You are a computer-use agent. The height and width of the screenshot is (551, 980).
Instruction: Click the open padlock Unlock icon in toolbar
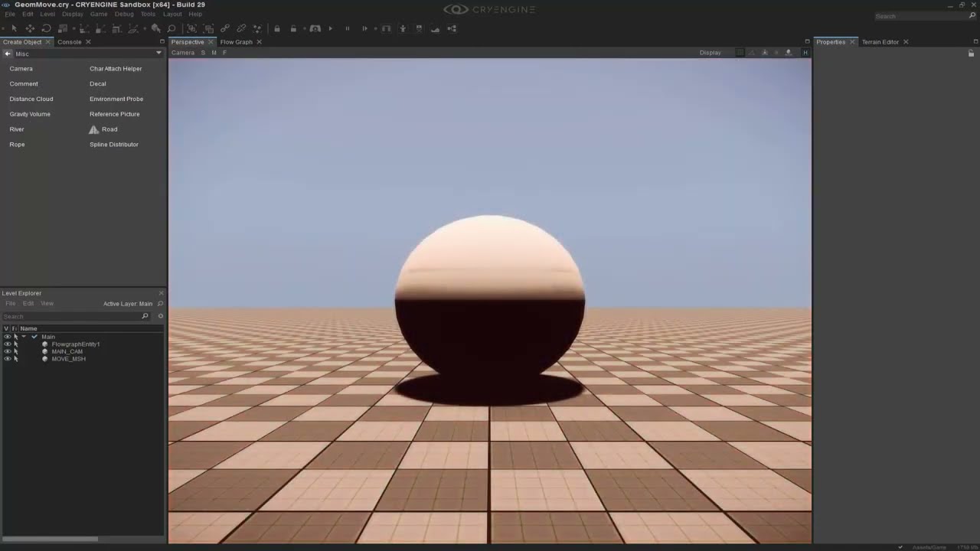pos(293,28)
